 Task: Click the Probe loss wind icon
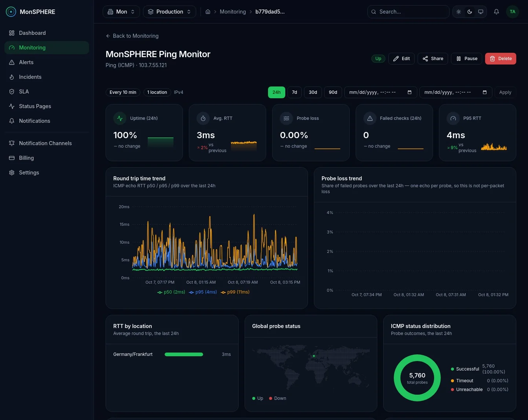click(x=286, y=118)
